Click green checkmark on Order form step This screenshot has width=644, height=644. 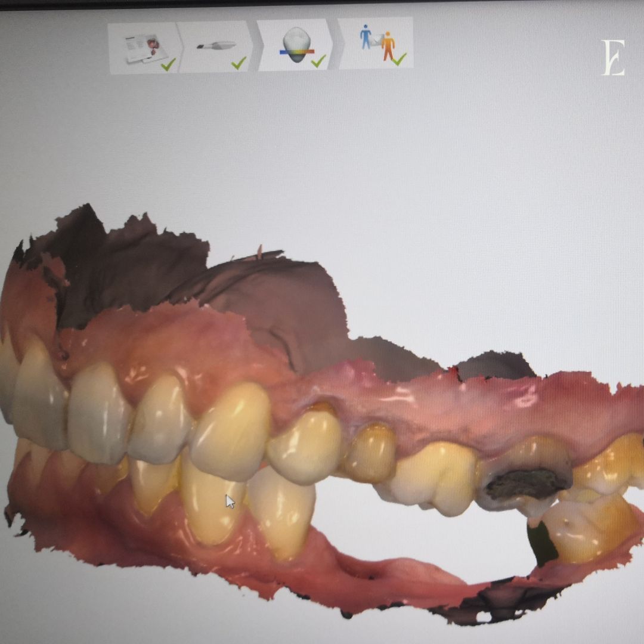click(168, 64)
